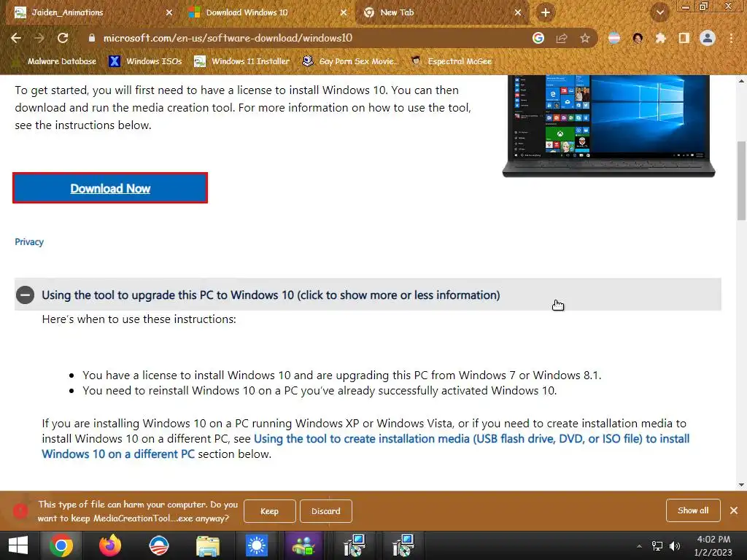
Task: Open the volume tray icon
Action: (x=675, y=545)
